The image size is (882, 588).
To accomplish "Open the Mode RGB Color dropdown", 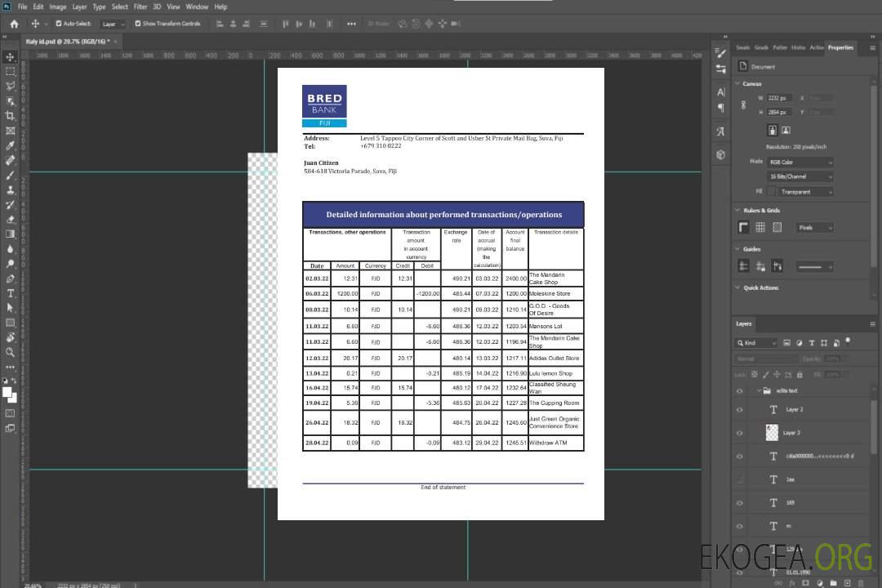I will coord(800,162).
